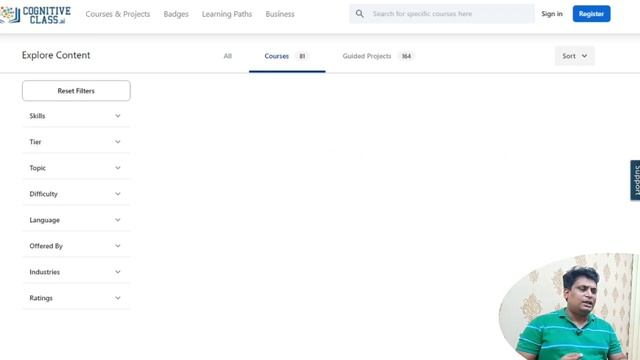Expand the Tier filter
The height and width of the screenshot is (360, 640).
click(x=76, y=142)
